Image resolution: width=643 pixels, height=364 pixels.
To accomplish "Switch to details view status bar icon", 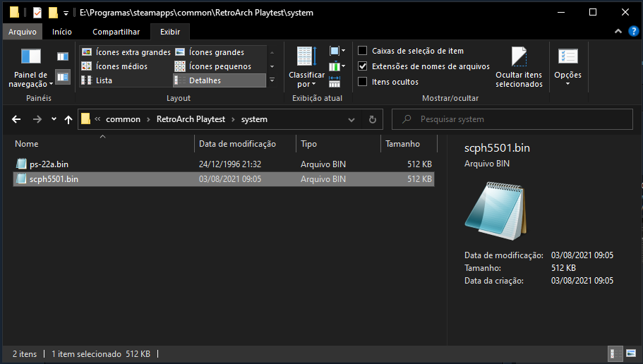I will point(615,353).
